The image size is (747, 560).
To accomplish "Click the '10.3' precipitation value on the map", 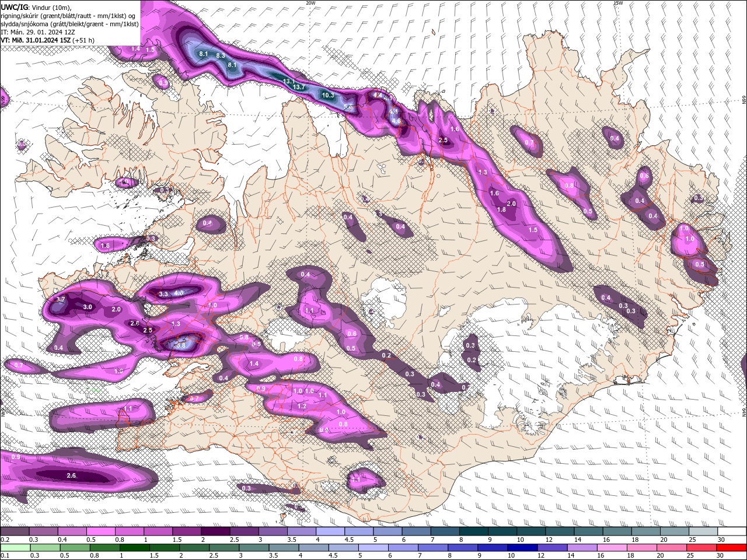I will [x=328, y=95].
